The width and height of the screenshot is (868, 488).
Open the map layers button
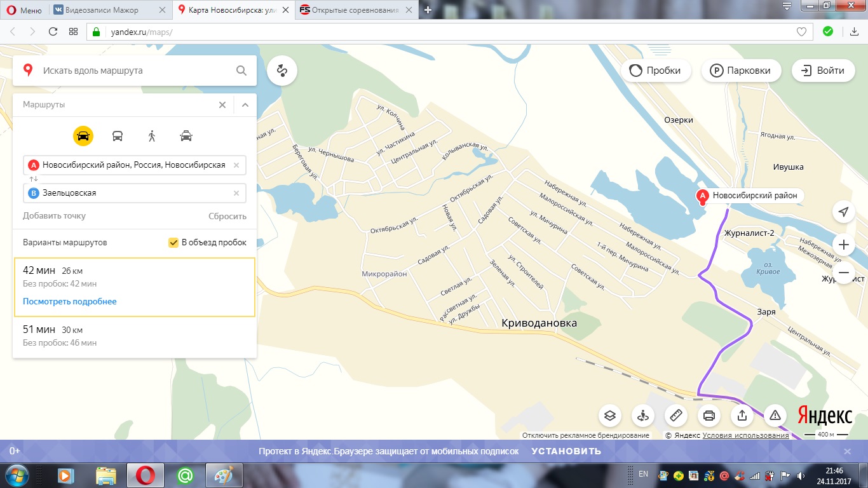pos(610,416)
